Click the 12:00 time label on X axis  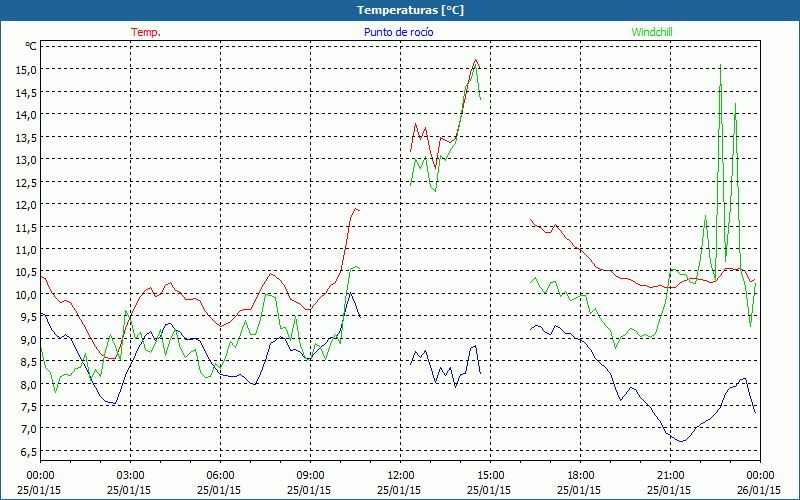pyautogui.click(x=401, y=476)
